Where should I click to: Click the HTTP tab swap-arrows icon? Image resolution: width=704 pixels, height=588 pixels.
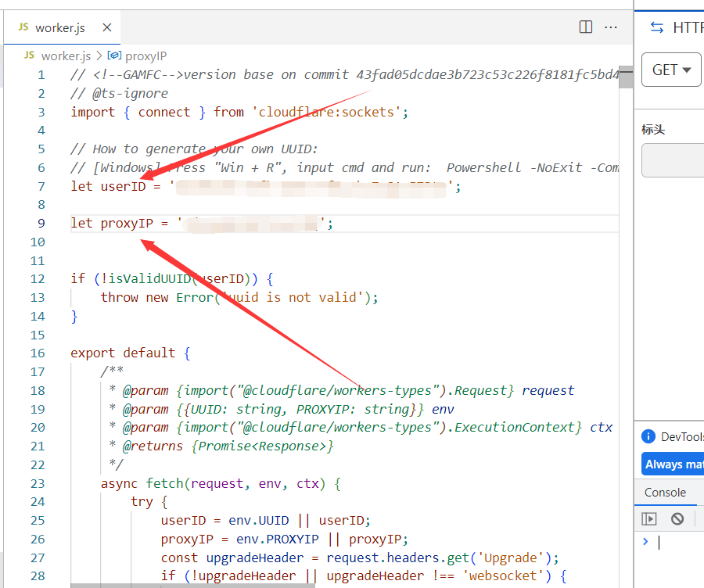[x=657, y=27]
